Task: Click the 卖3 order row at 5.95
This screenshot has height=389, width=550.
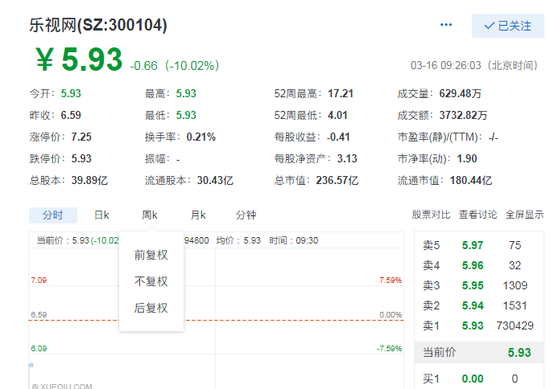Action: [x=479, y=286]
